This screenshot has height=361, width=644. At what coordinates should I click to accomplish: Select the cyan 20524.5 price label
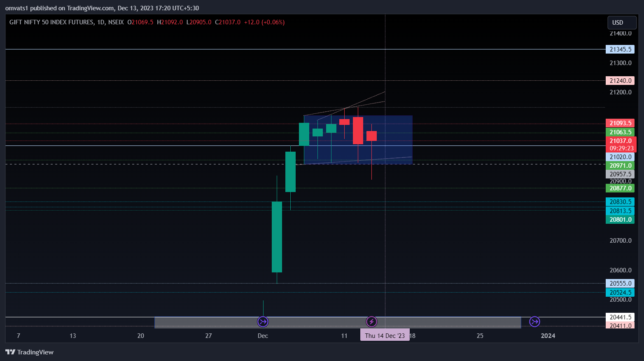[620, 293]
